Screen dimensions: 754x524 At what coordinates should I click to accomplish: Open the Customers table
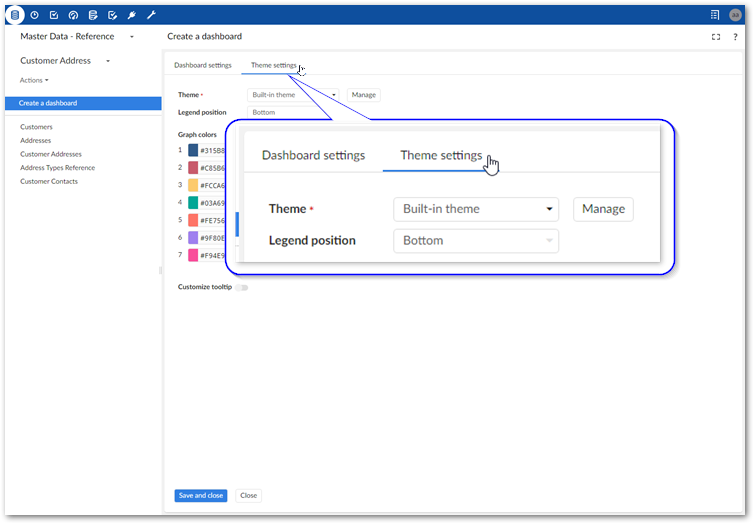coord(36,127)
